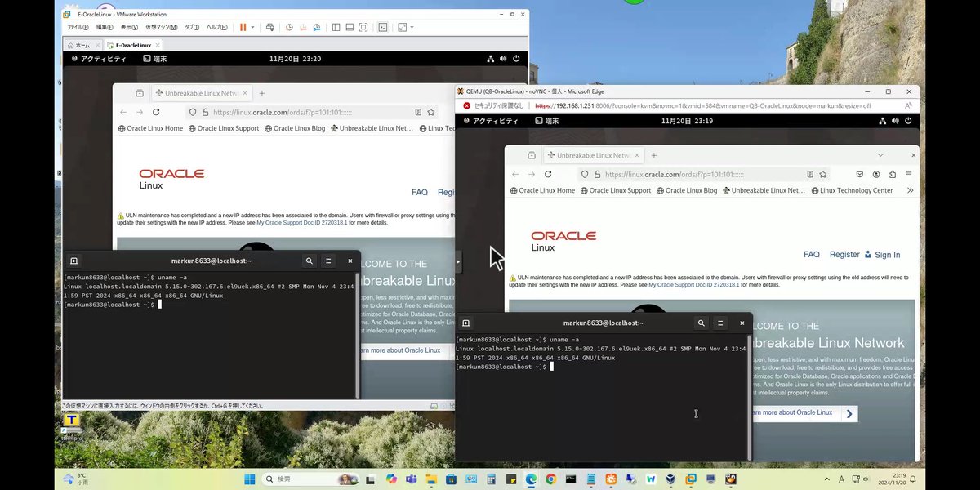980x490 pixels.
Task: Enter VMware full screen mode icon
Action: pos(362,27)
